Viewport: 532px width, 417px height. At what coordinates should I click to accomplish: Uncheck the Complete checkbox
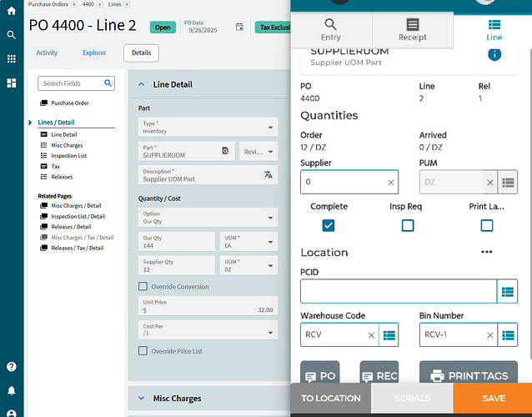coord(329,225)
